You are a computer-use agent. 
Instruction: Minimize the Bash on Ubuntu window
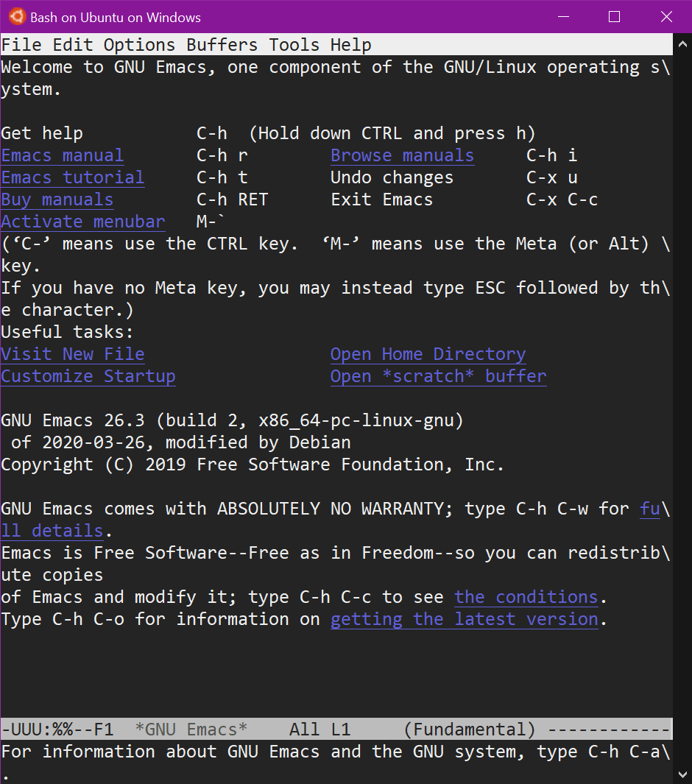(x=563, y=16)
